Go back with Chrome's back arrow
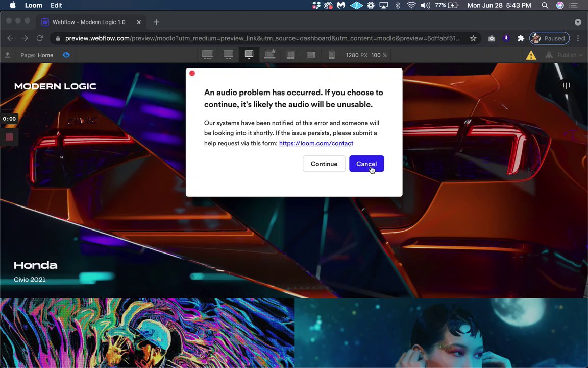This screenshot has width=588, height=368. pos(10,38)
